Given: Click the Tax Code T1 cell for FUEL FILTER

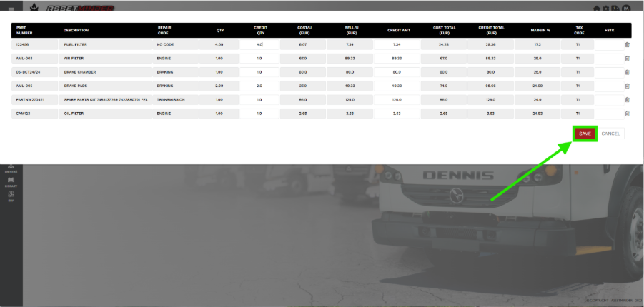Looking at the screenshot, I should [578, 44].
